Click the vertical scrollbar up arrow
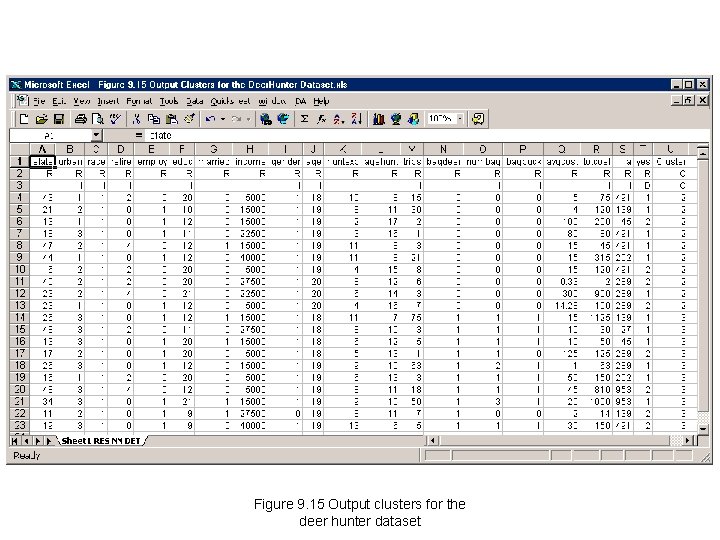 703,152
